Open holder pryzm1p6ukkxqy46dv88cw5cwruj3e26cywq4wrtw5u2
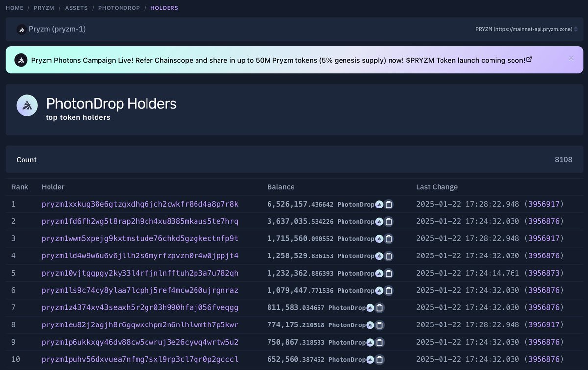This screenshot has width=588, height=370. pyautogui.click(x=140, y=342)
